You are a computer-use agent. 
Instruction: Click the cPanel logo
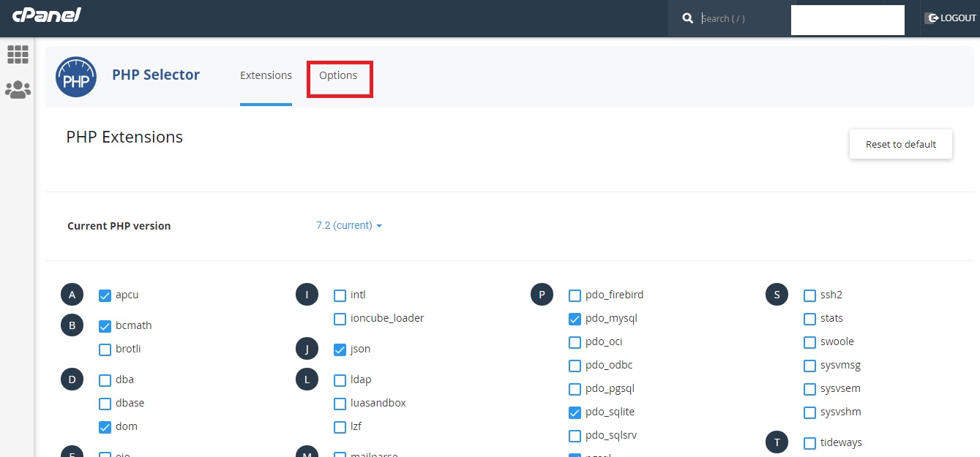[x=46, y=15]
